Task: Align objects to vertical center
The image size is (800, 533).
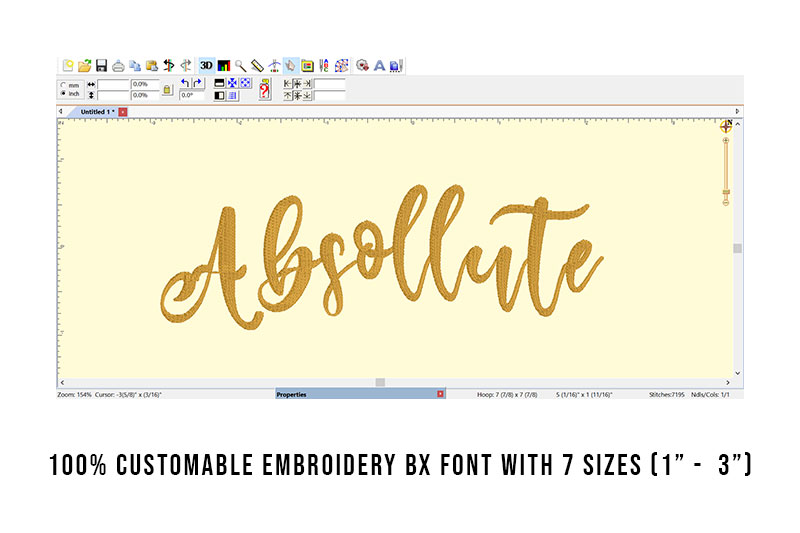Action: pyautogui.click(x=297, y=95)
